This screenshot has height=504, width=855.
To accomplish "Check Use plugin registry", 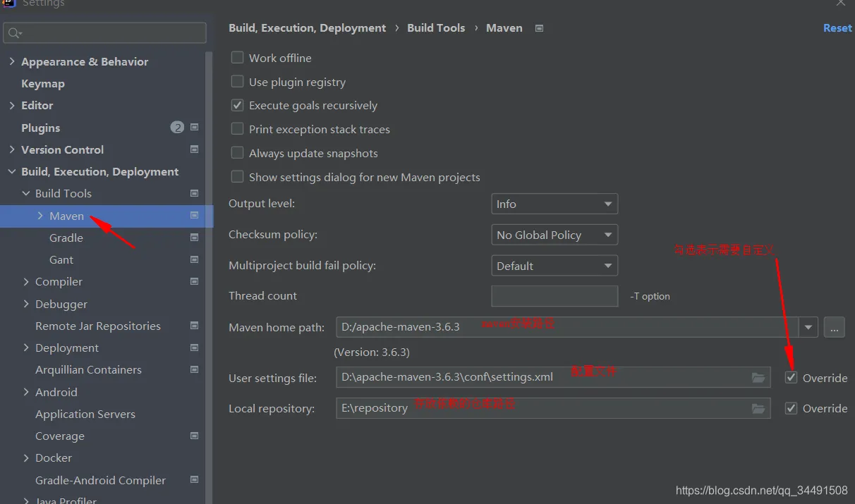I will coord(237,82).
